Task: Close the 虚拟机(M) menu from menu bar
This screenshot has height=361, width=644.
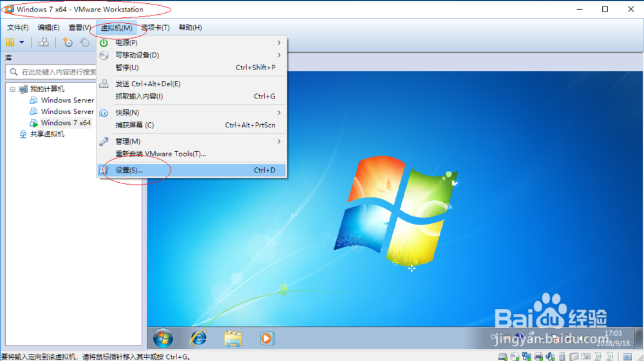Action: 116,28
